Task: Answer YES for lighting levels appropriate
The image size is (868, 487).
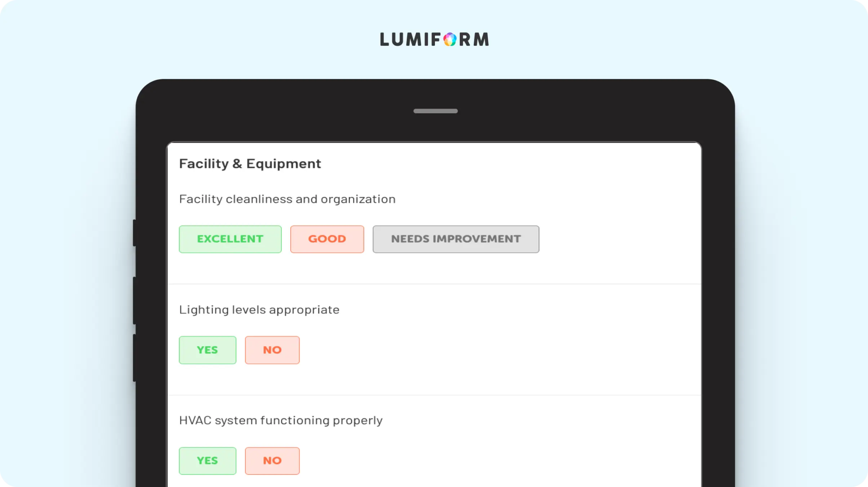Action: pyautogui.click(x=207, y=350)
